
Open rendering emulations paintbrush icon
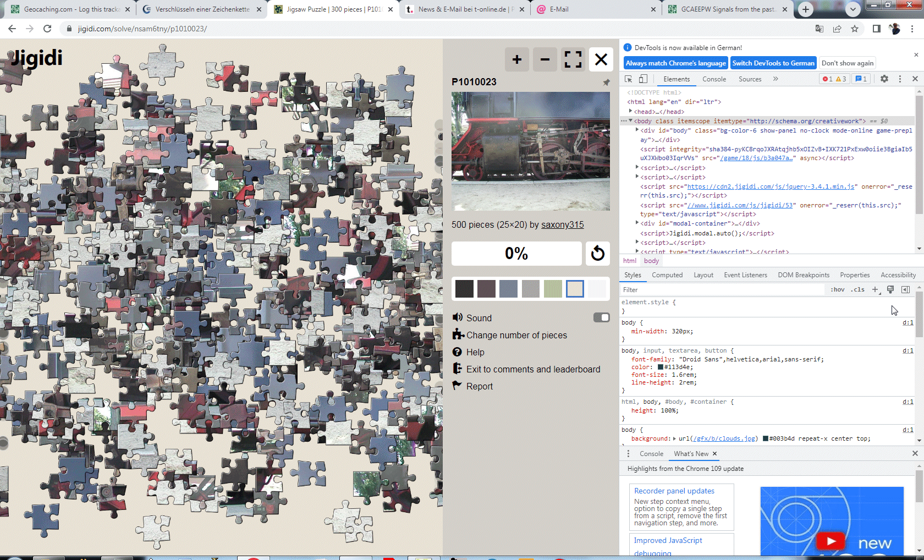[890, 289]
